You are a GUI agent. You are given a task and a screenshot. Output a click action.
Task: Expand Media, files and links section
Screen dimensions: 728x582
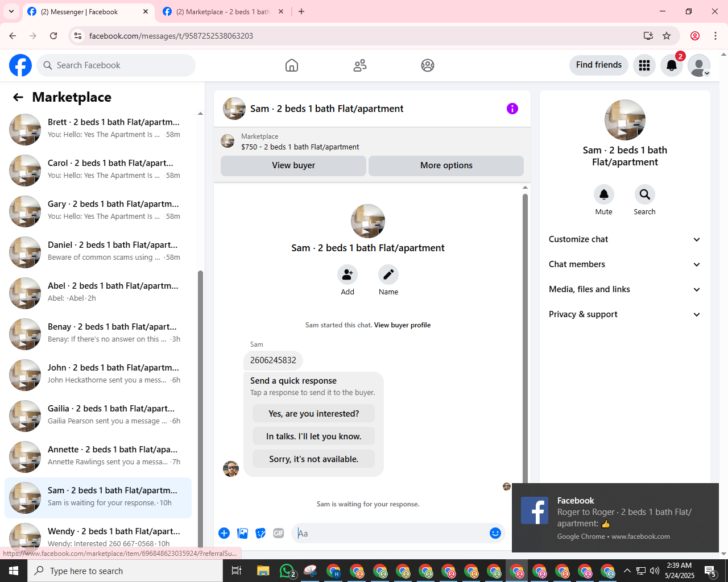pyautogui.click(x=625, y=289)
